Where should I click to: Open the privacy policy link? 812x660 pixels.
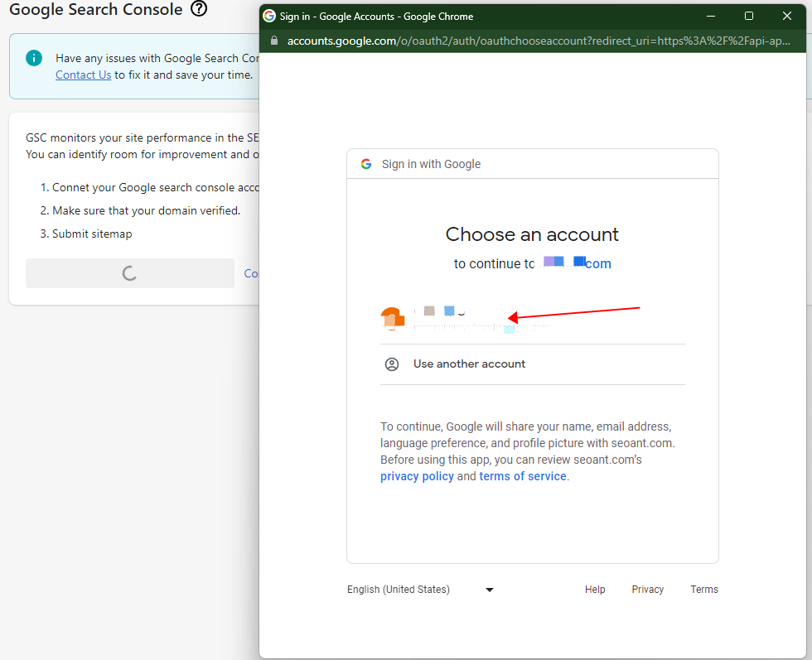click(417, 476)
